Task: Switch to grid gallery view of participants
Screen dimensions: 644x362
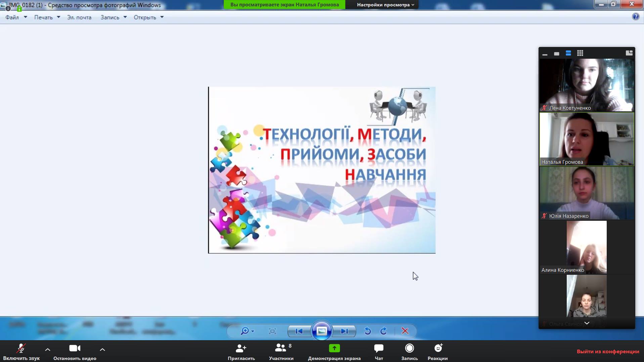Action: 580,53
